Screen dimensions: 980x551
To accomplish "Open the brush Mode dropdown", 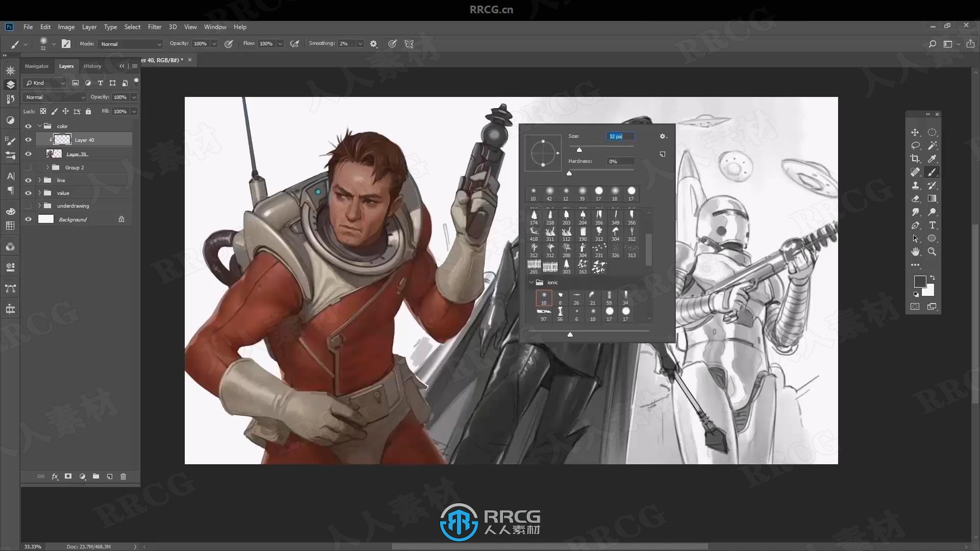I will pyautogui.click(x=130, y=44).
